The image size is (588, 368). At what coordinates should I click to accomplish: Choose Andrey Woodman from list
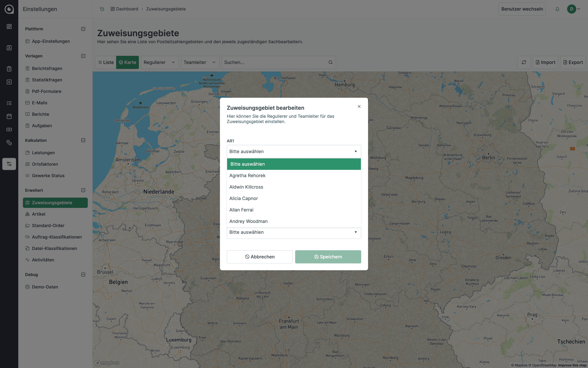(294, 221)
